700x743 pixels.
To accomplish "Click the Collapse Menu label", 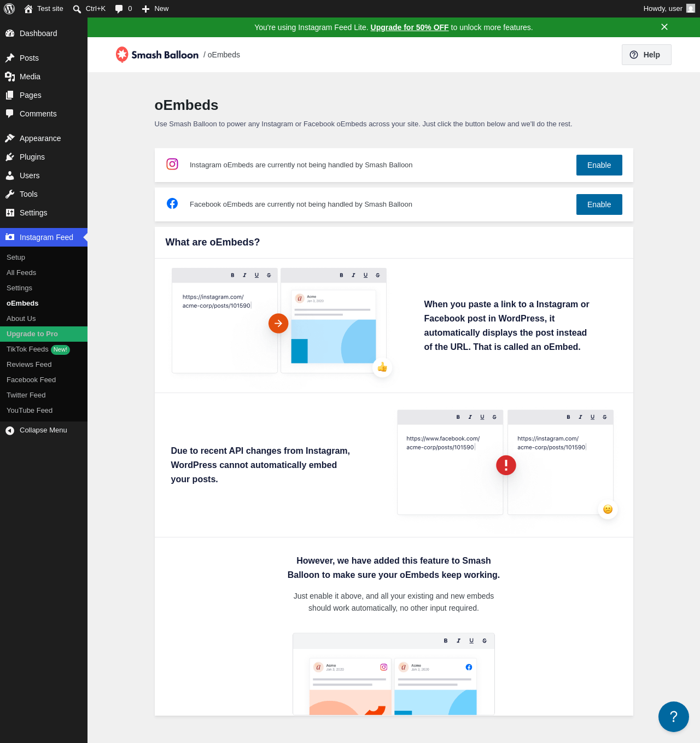I will click(x=43, y=430).
